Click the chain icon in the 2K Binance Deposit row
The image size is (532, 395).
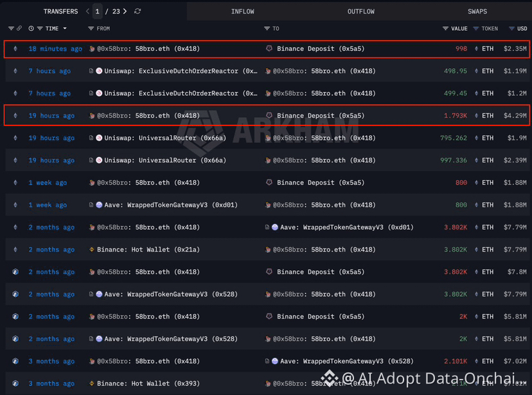pyautogui.click(x=15, y=317)
